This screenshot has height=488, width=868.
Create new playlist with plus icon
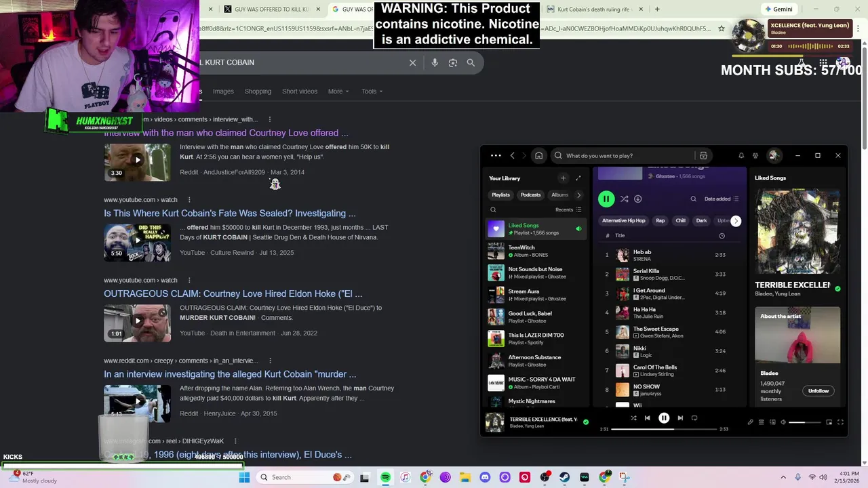click(563, 178)
